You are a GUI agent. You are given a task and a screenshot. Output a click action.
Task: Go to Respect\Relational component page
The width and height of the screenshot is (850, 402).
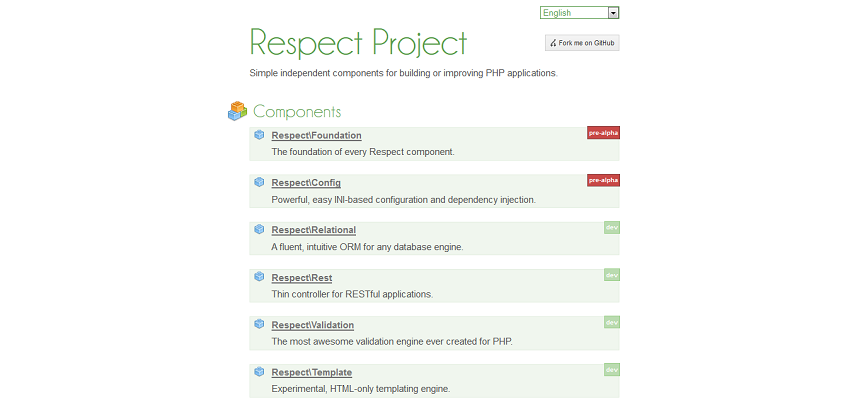pos(314,230)
